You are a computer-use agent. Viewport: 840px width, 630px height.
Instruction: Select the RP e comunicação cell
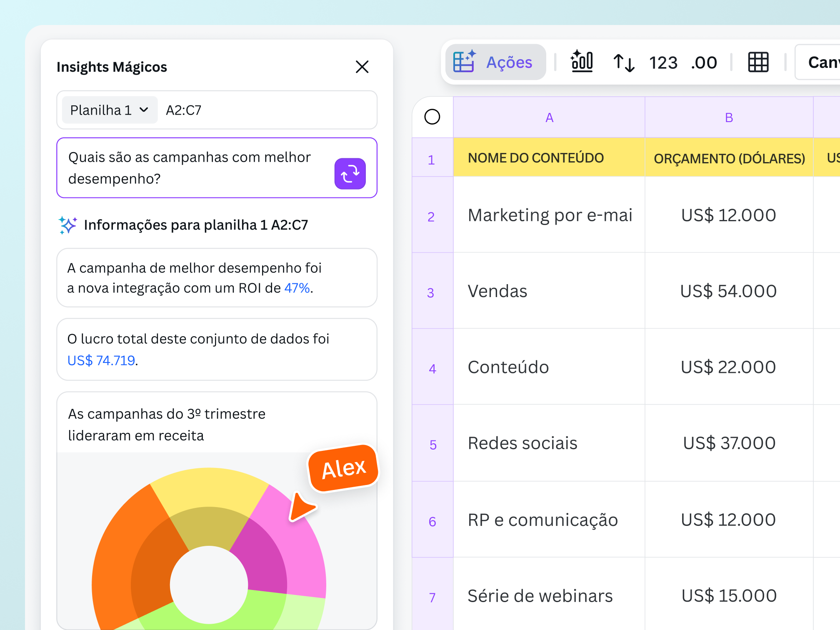(x=549, y=520)
